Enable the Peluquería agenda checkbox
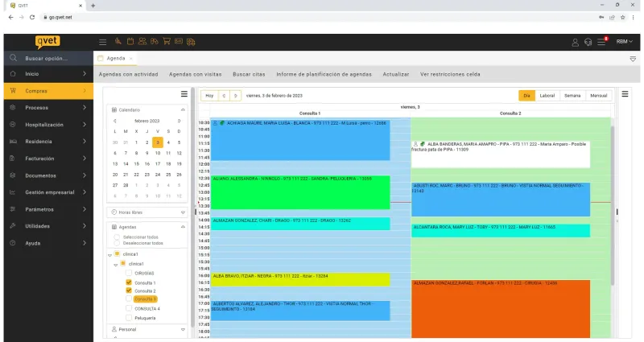644x342 pixels. [129, 318]
